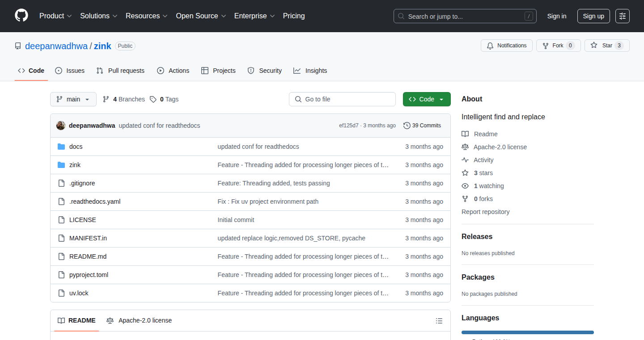Select the Apache-2.0 license tab below files
The image size is (644, 340).
[139, 320]
